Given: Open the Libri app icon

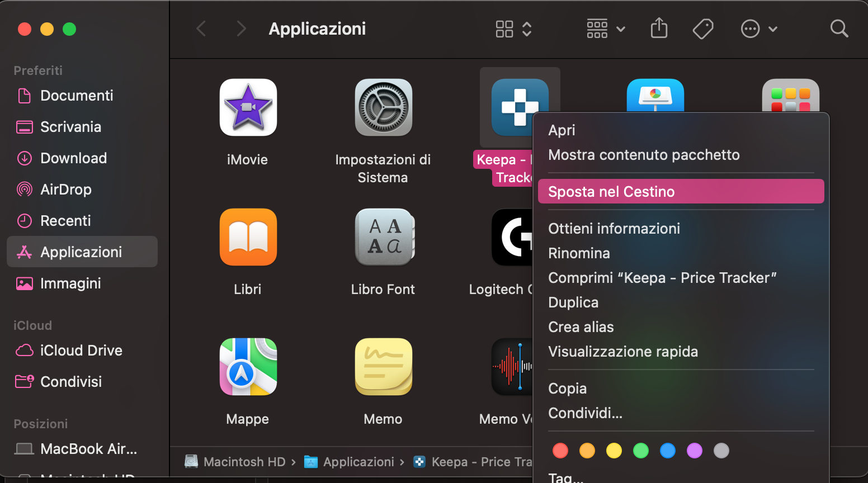Looking at the screenshot, I should tap(248, 237).
